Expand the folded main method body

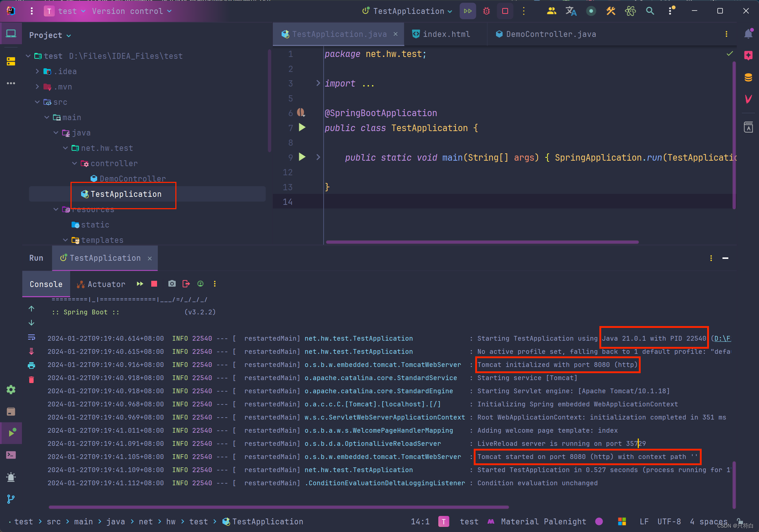318,157
